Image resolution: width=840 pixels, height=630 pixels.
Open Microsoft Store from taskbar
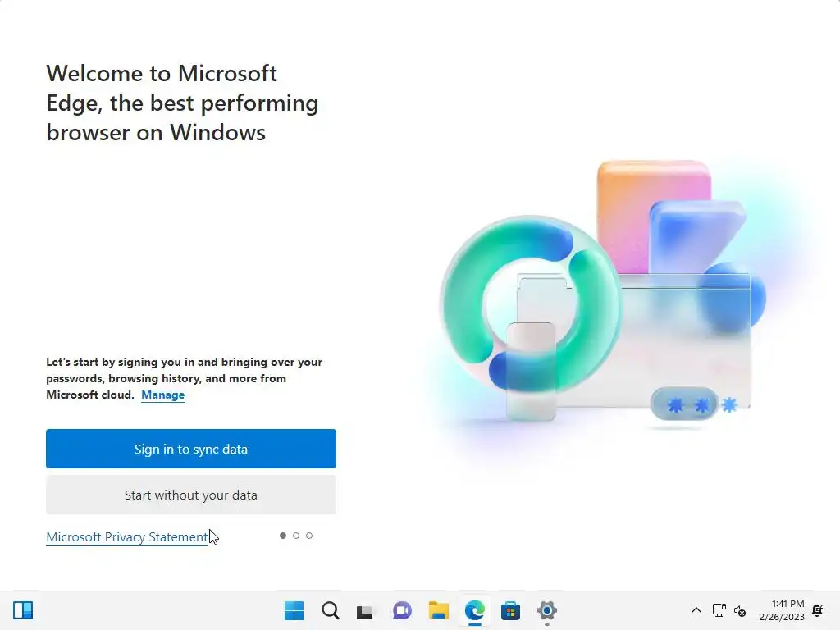click(510, 610)
